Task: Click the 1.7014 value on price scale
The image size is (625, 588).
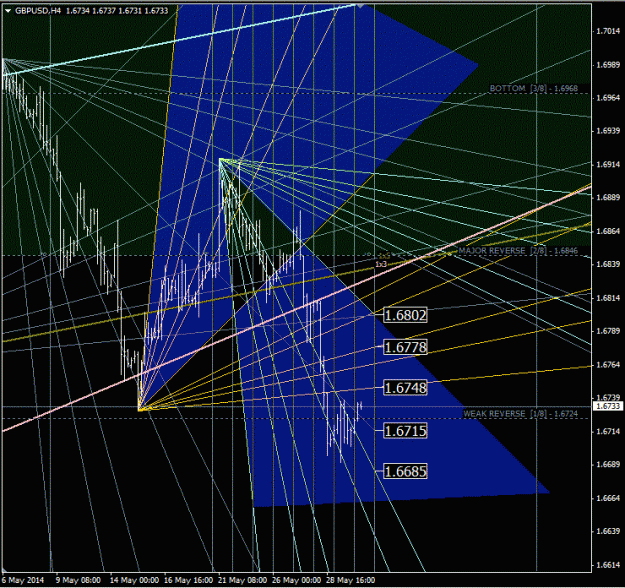Action: [608, 31]
